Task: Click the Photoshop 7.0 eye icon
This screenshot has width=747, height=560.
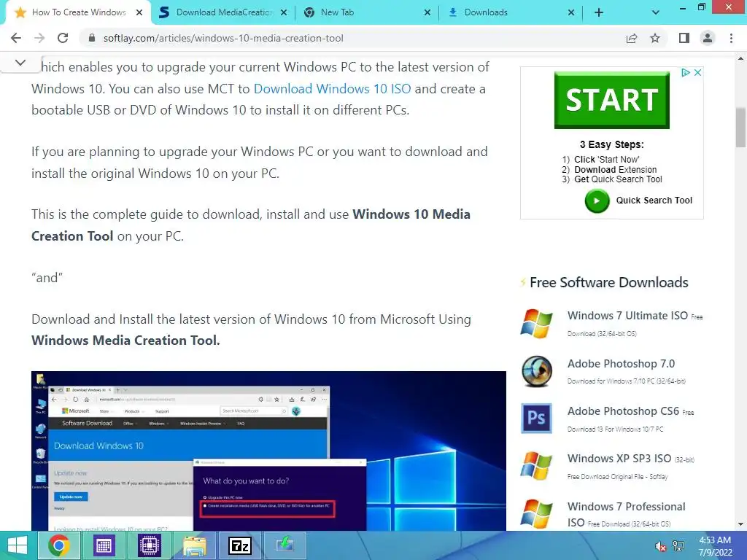Action: (x=536, y=371)
